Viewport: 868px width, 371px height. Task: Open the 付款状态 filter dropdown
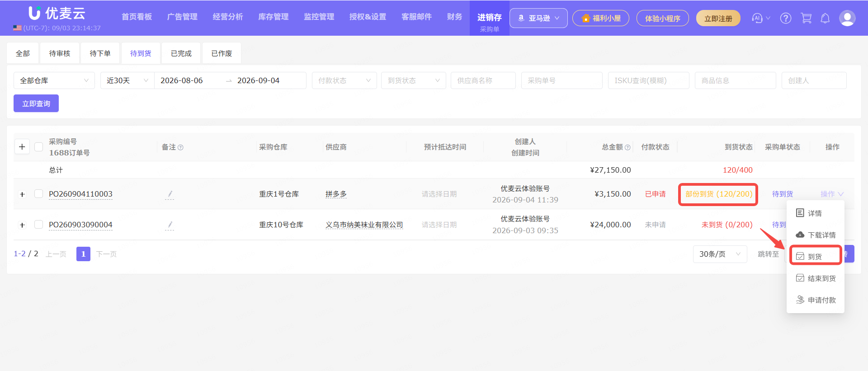344,80
